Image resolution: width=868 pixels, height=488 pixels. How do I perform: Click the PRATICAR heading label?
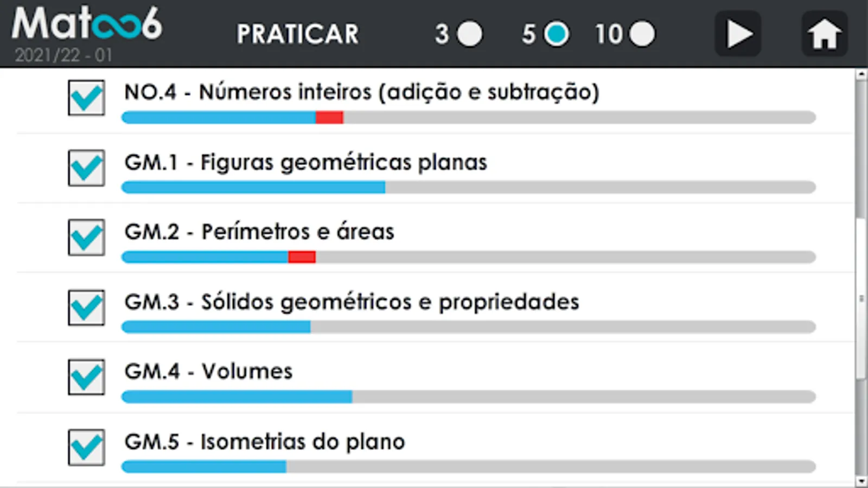tap(298, 34)
